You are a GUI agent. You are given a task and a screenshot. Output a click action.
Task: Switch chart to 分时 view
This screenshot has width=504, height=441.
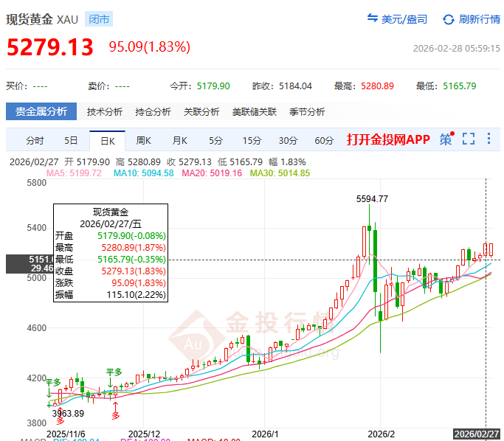pos(35,141)
